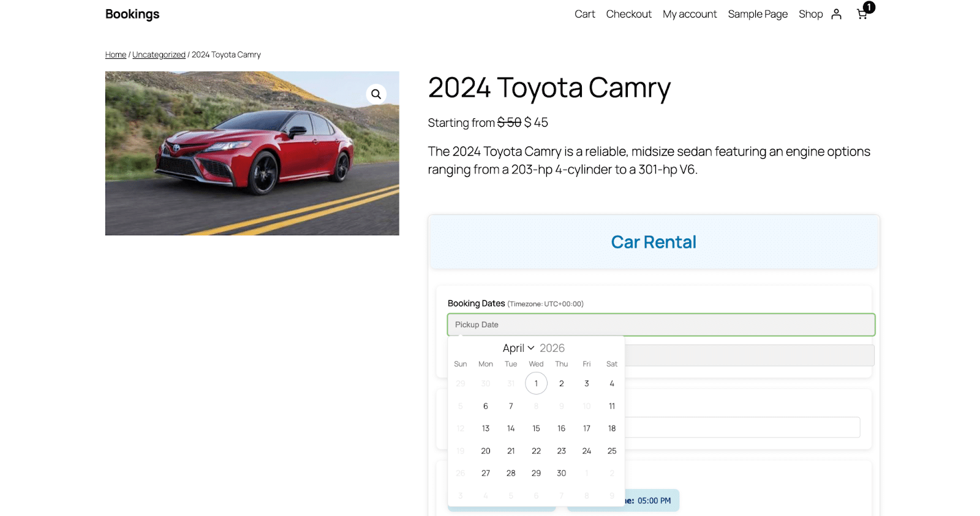The height and width of the screenshot is (516, 980).
Task: Click the 05:00 PM time label
Action: point(654,501)
